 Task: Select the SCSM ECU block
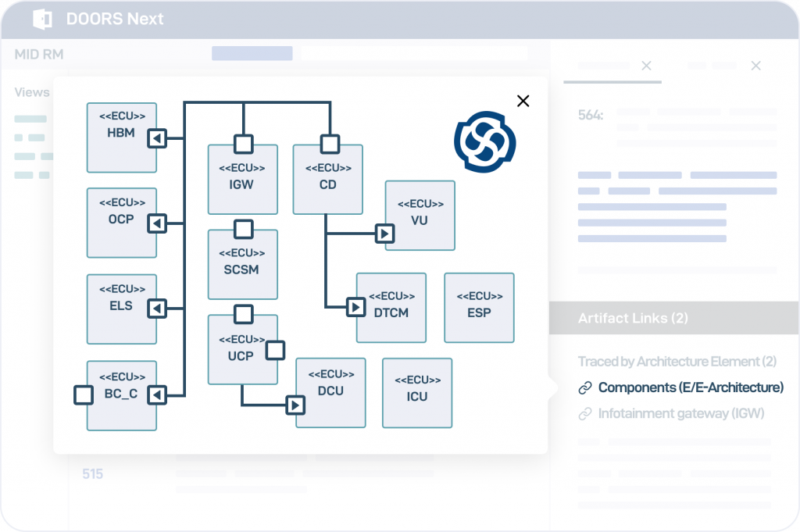[x=242, y=267]
